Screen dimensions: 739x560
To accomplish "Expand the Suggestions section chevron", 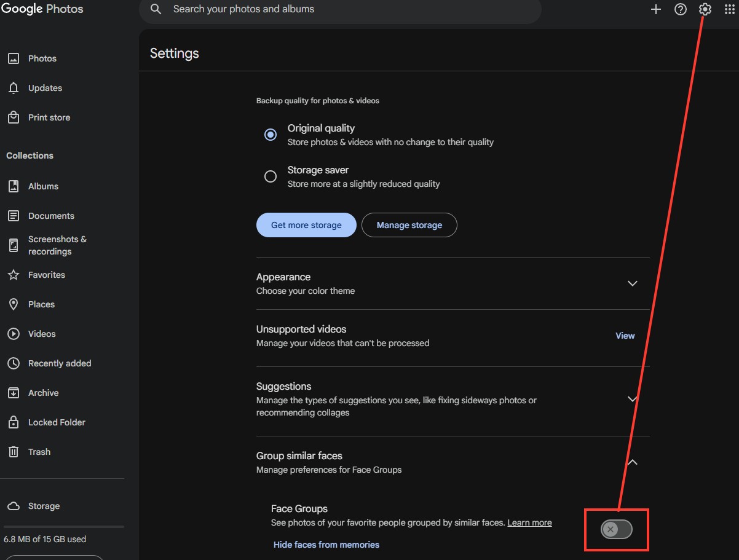I will [633, 399].
